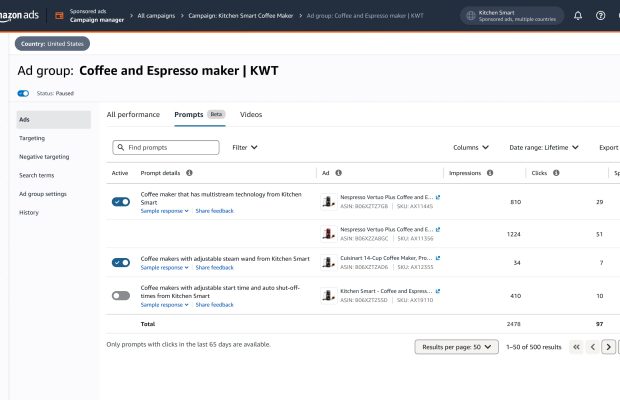
Task: Click the Nespresso Vertuo product thumbnail in first row
Action: coord(328,202)
